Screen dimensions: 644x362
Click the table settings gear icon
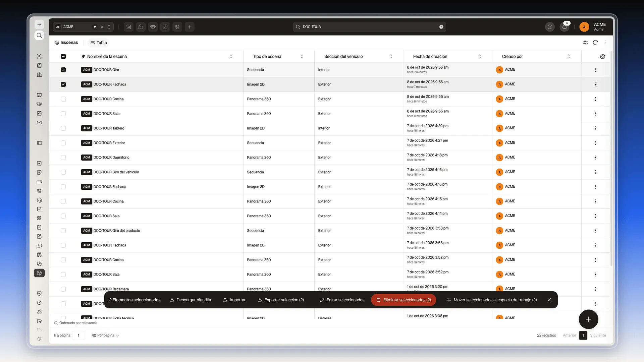[x=602, y=56]
